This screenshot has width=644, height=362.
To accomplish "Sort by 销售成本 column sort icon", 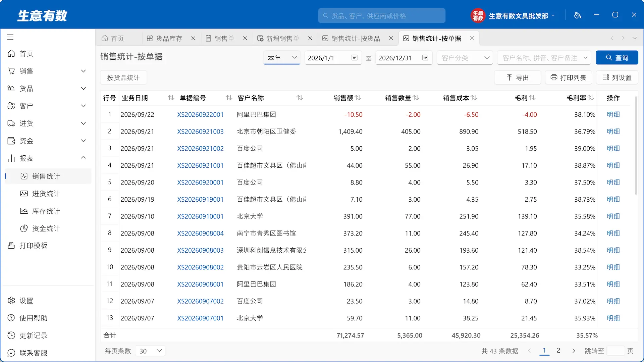I will [474, 98].
